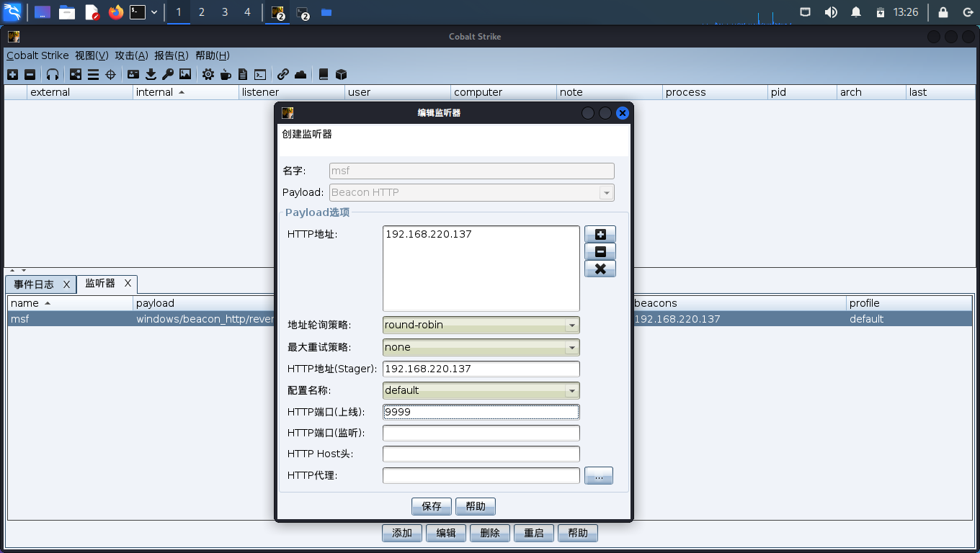The width and height of the screenshot is (980, 553).
Task: Click 帮助 button inside the dialog
Action: click(476, 506)
